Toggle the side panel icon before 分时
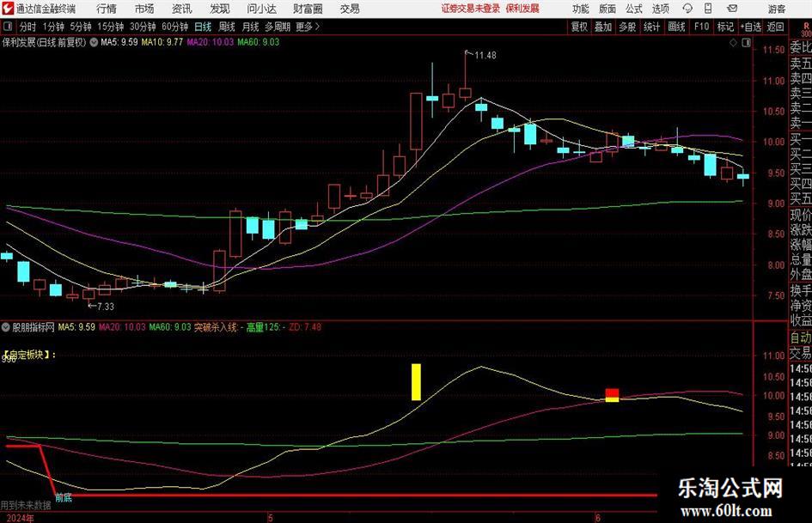This screenshot has height=523, width=812. click(x=8, y=27)
